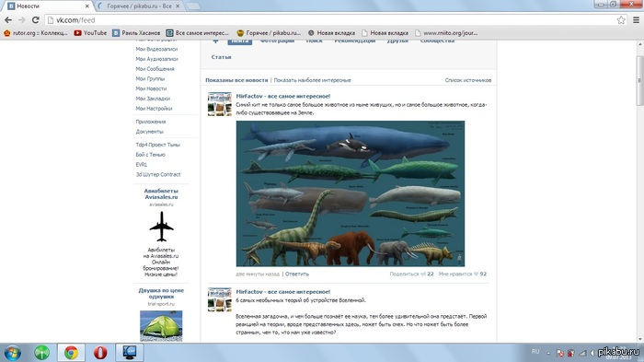Open MirFactov title on whale post
The image size is (644, 362).
click(x=283, y=96)
